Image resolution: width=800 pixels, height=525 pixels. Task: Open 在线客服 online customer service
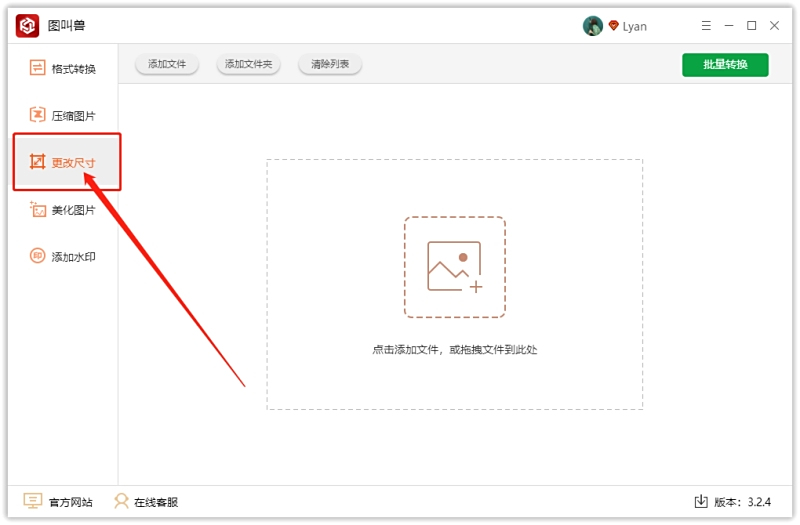tap(146, 502)
